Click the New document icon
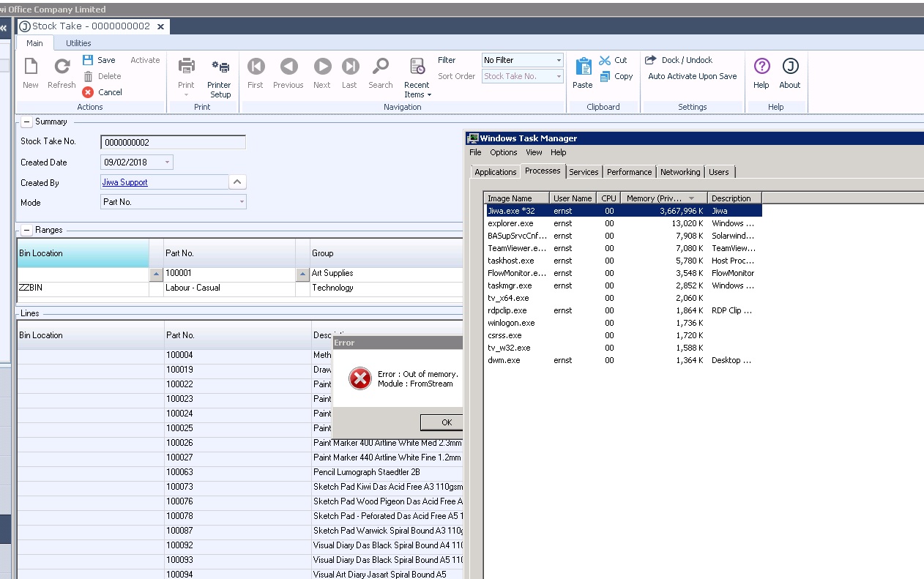This screenshot has width=924, height=579. coord(31,67)
